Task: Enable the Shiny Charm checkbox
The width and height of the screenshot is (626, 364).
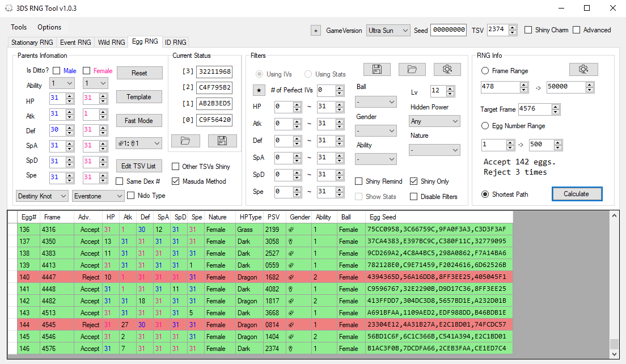Action: click(x=528, y=30)
